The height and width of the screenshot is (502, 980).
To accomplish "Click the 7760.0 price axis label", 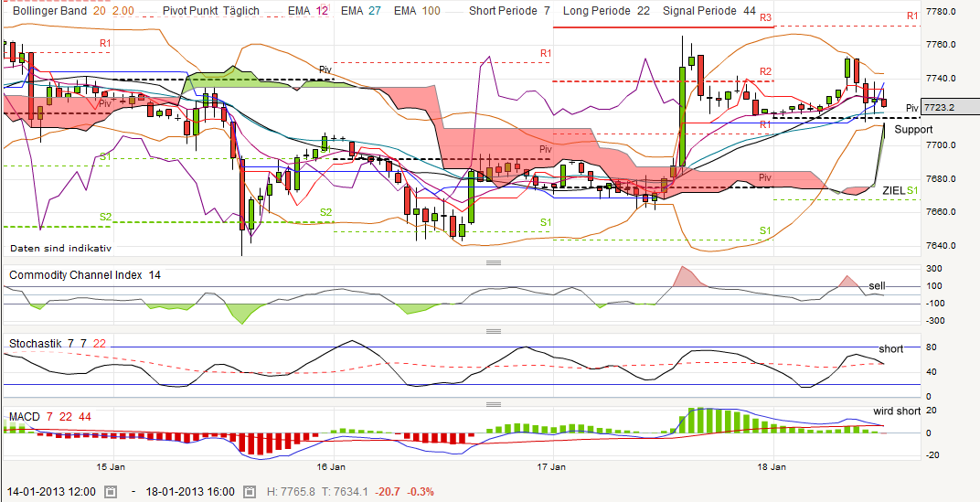I will tap(941, 45).
